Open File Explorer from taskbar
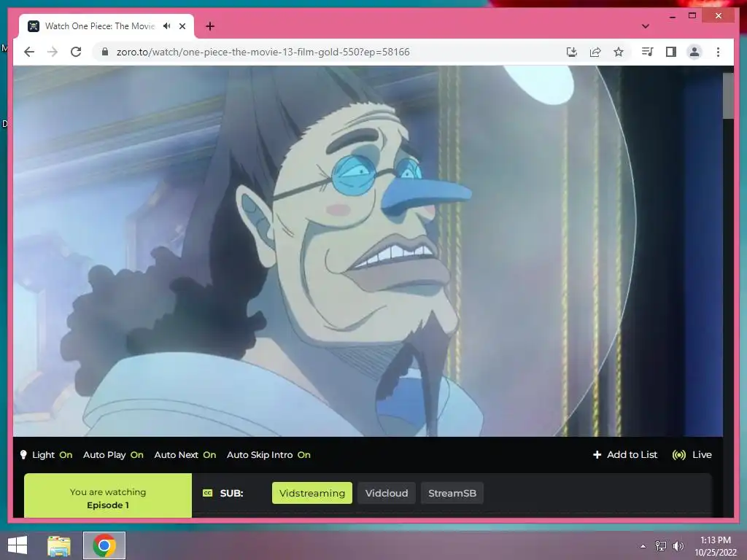This screenshot has width=747, height=560. pos(59,545)
